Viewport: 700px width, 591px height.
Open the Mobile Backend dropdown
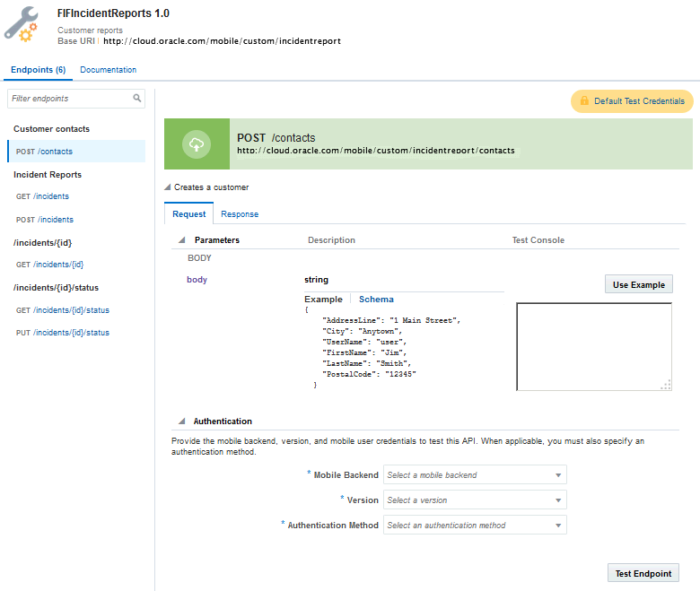pos(475,475)
